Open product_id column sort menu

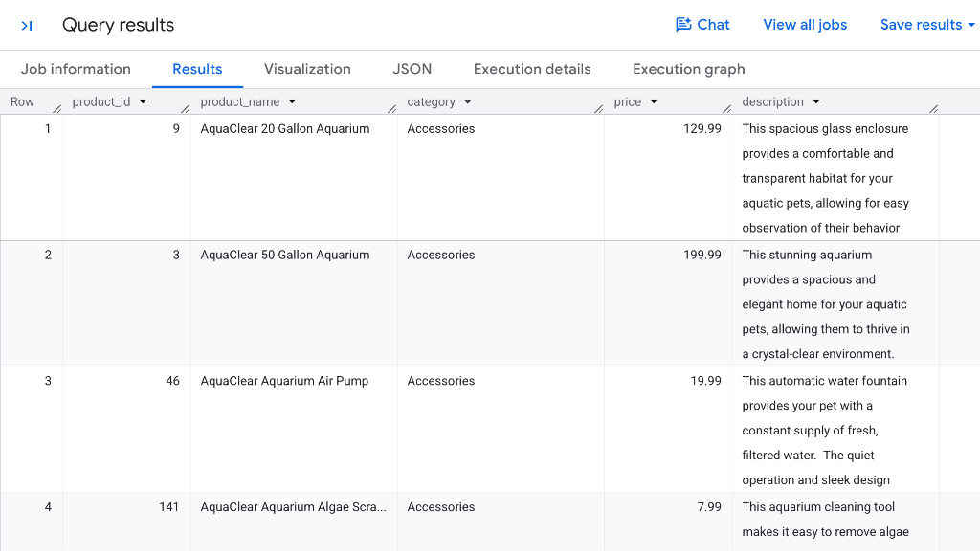coord(143,101)
